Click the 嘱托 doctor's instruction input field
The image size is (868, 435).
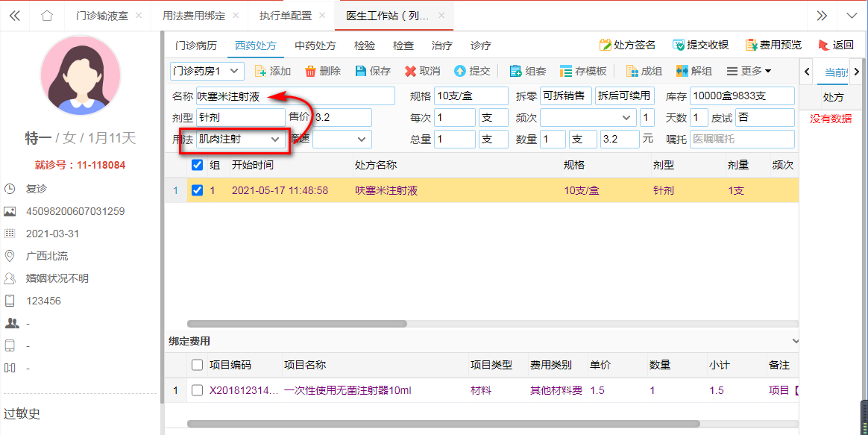pyautogui.click(x=741, y=140)
